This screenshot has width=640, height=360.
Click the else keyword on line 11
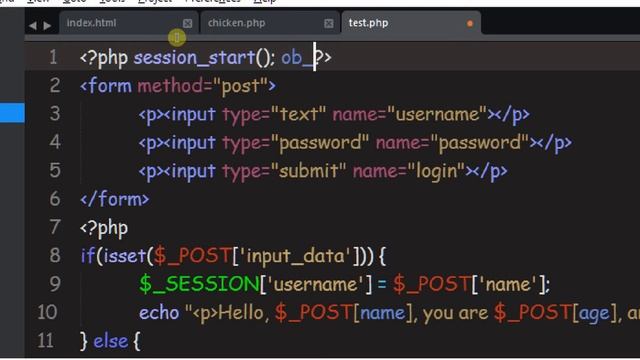(x=111, y=341)
